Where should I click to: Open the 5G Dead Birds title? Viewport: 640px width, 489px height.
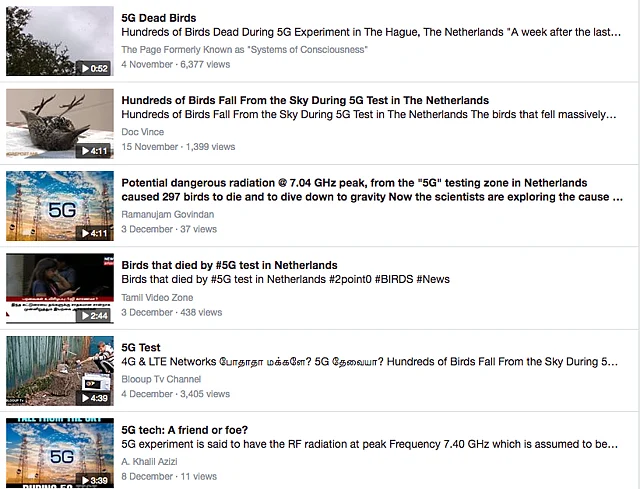[159, 18]
